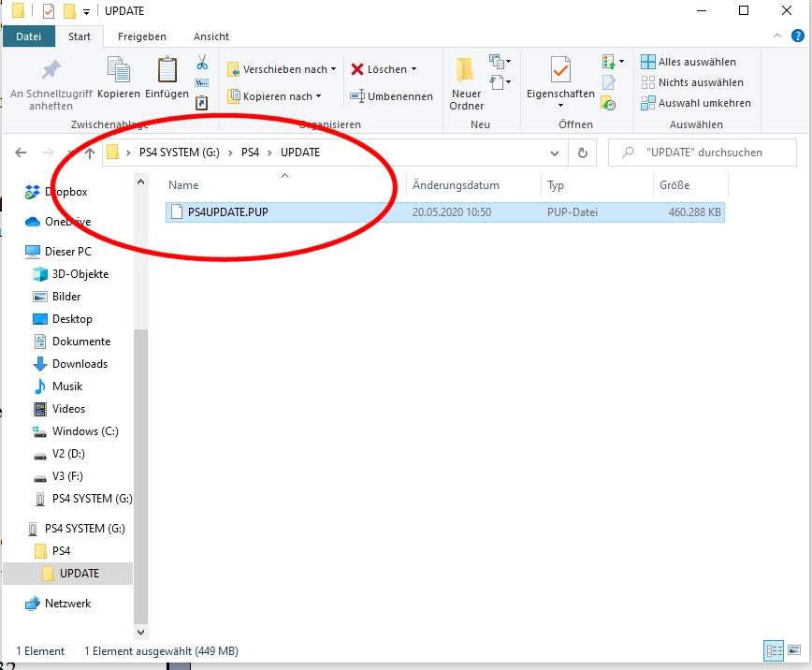The height and width of the screenshot is (670, 812).
Task: Switch to large icons view in the status bar
Action: point(794,650)
